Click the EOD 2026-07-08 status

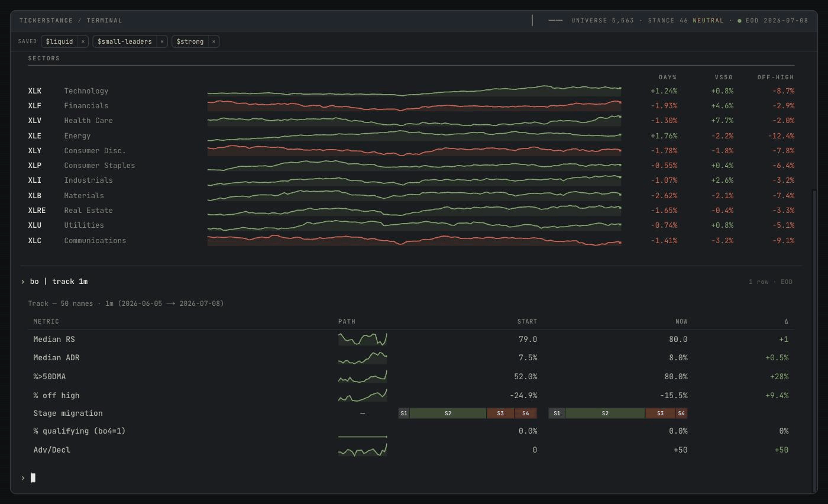(777, 21)
